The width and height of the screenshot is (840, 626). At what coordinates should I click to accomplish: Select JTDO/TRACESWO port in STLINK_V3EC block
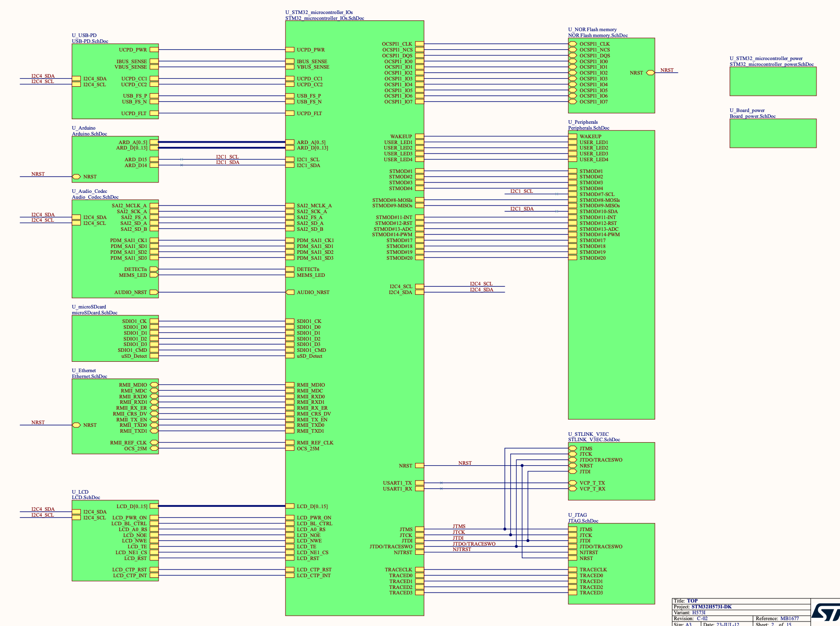pos(573,460)
